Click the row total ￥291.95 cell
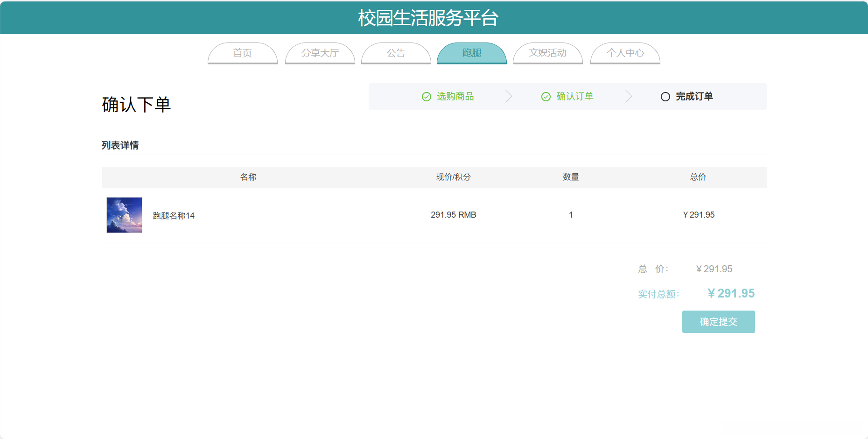The height and width of the screenshot is (439, 868). coord(699,215)
